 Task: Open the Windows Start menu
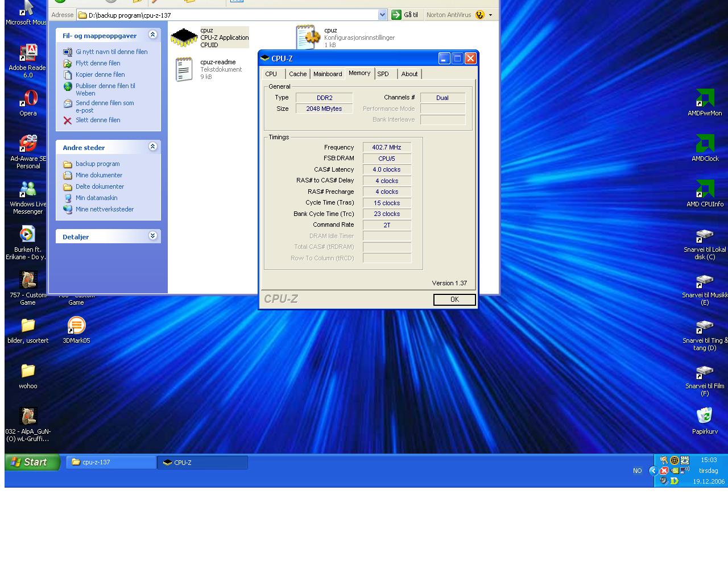[x=32, y=462]
